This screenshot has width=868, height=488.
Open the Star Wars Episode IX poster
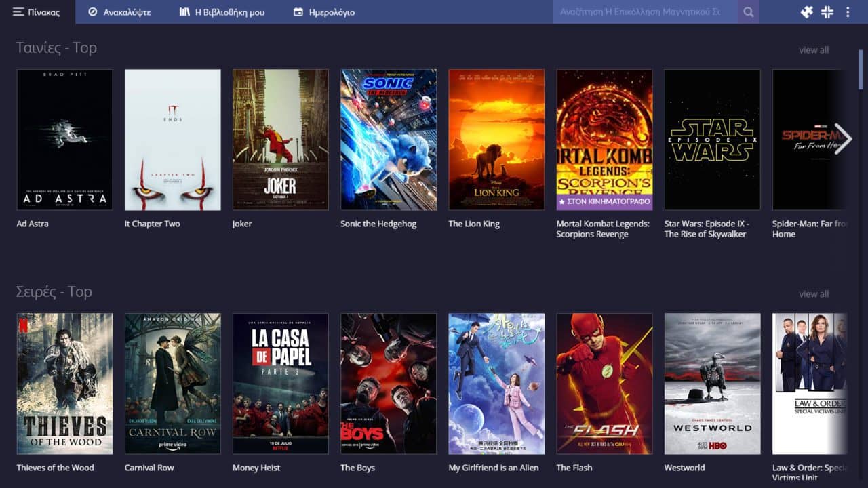713,140
